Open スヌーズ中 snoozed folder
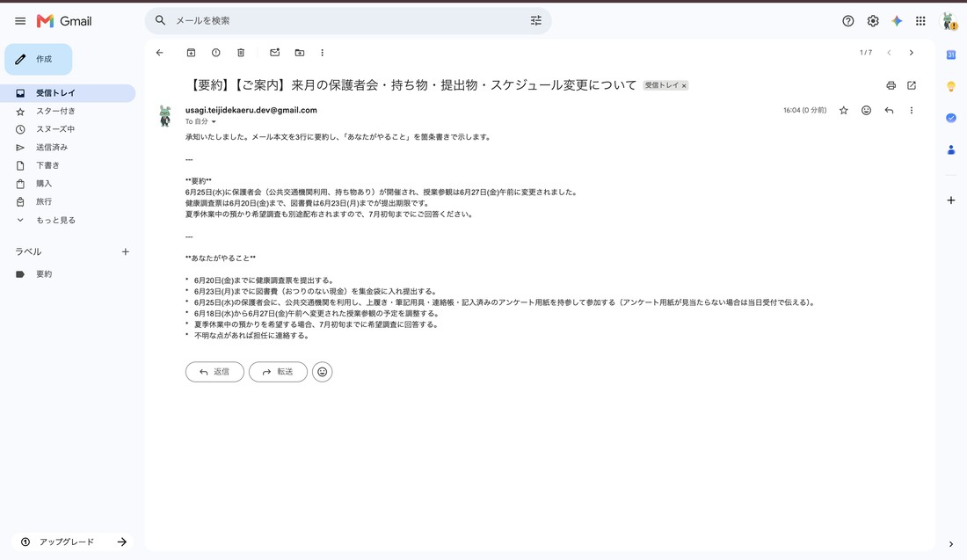This screenshot has width=967, height=560. point(68,129)
